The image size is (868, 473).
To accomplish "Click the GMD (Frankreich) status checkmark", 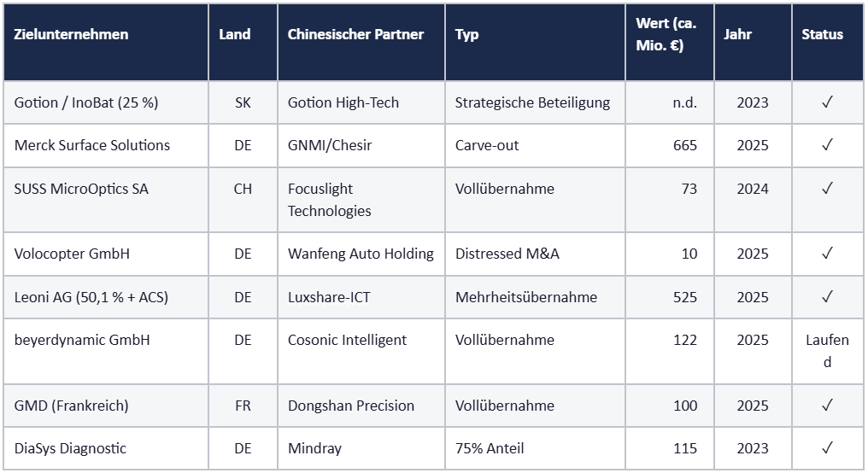I will [827, 406].
